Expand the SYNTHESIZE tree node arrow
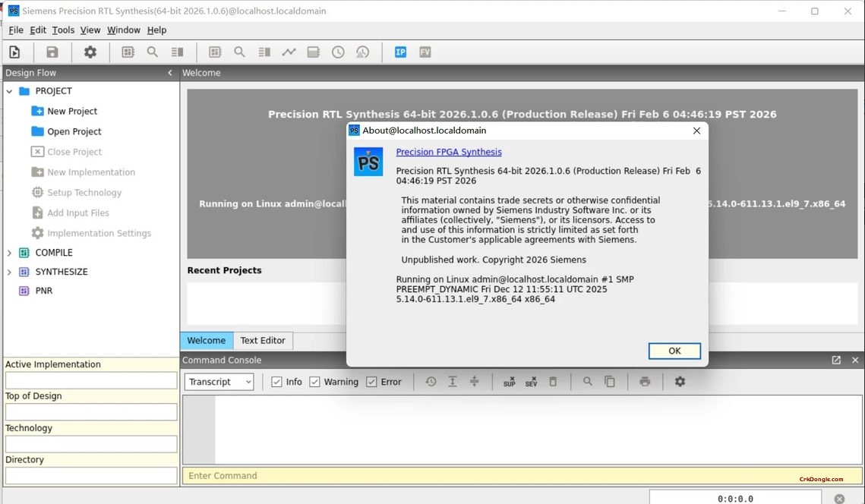The height and width of the screenshot is (504, 865). (9, 272)
